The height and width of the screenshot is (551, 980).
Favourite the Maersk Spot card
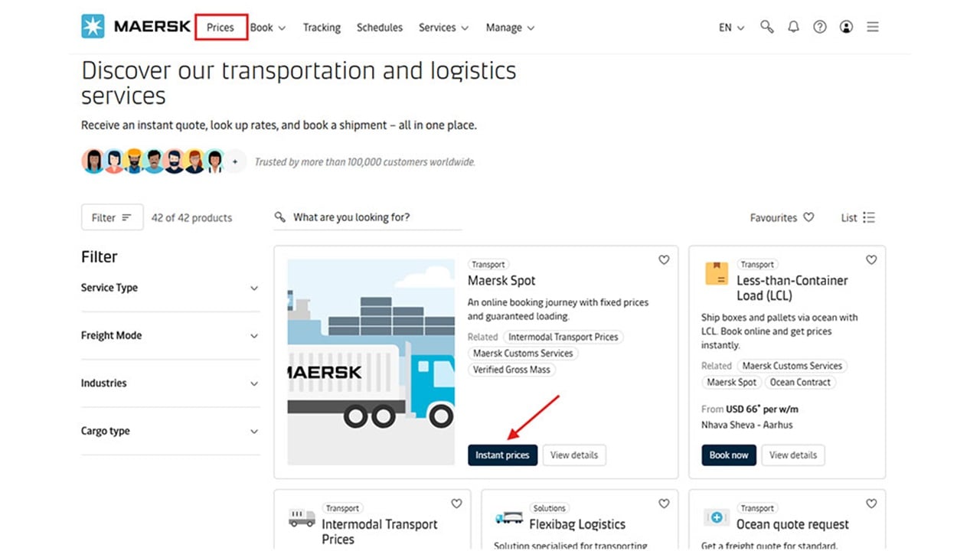point(664,260)
